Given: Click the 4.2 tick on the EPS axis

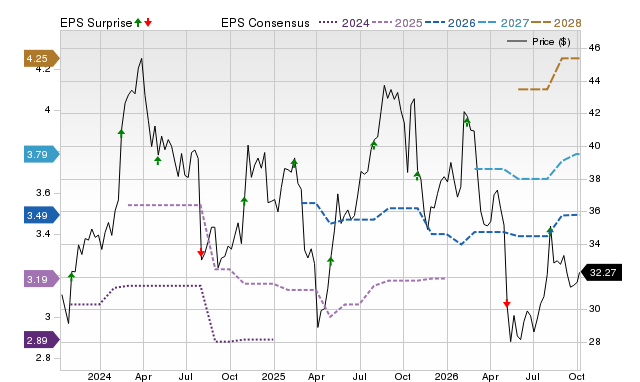Looking at the screenshot, I should pyautogui.click(x=43, y=69).
